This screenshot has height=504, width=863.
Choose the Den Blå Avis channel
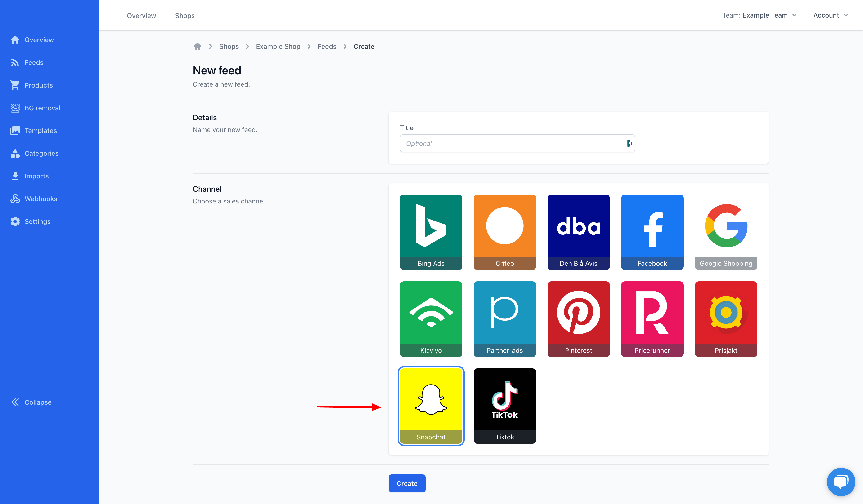coord(578,232)
